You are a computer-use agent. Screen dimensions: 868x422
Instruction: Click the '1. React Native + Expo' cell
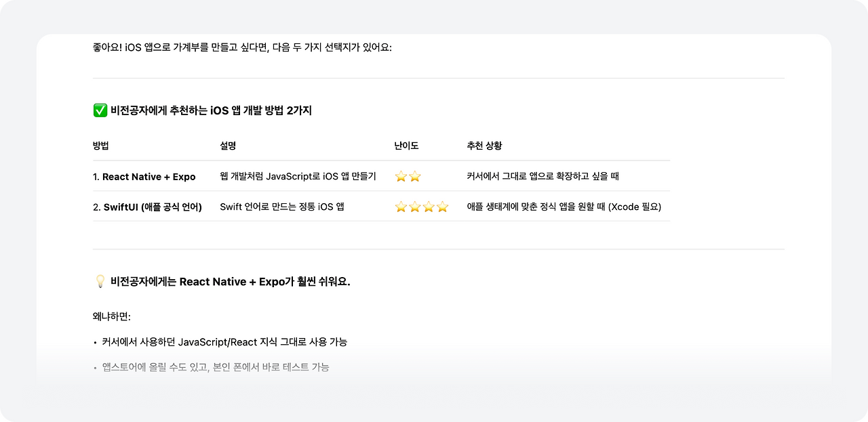(x=144, y=177)
